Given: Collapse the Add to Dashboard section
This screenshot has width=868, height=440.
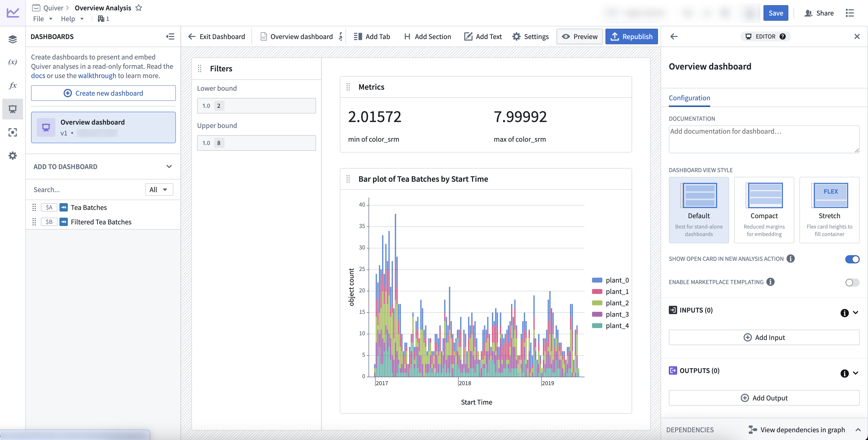Looking at the screenshot, I should pos(169,166).
